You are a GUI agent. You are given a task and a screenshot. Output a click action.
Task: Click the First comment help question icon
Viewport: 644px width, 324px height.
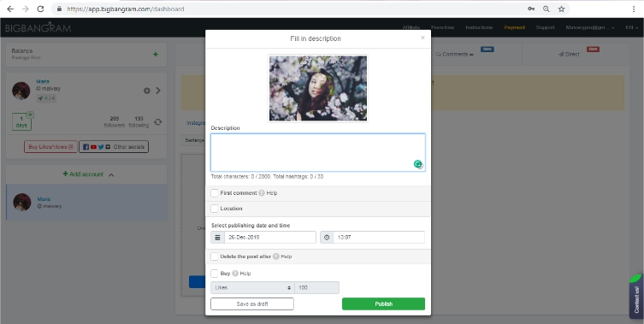262,193
